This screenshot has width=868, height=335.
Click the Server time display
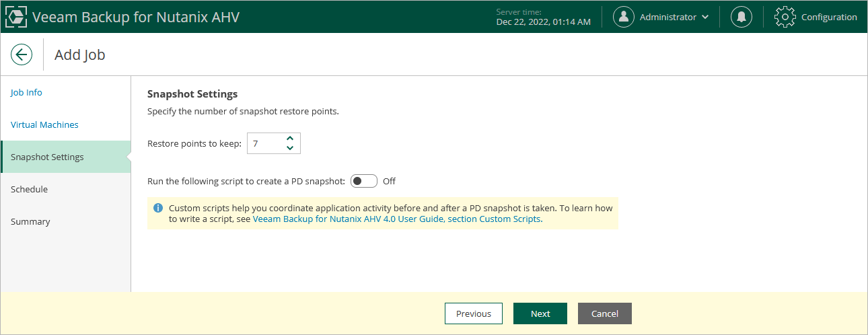coord(543,17)
